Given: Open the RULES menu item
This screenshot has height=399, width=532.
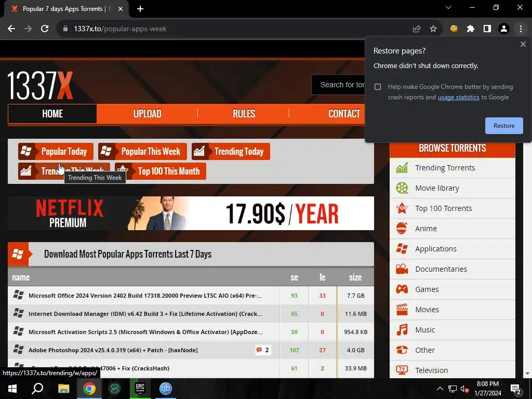Looking at the screenshot, I should point(244,114).
